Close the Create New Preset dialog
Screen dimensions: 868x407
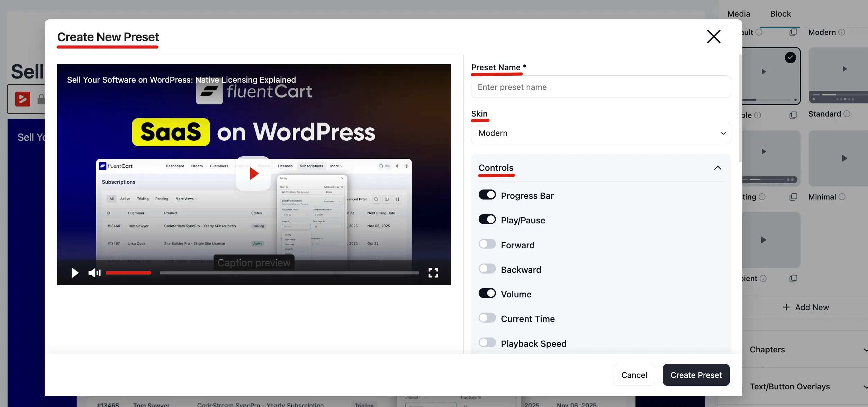(x=713, y=36)
